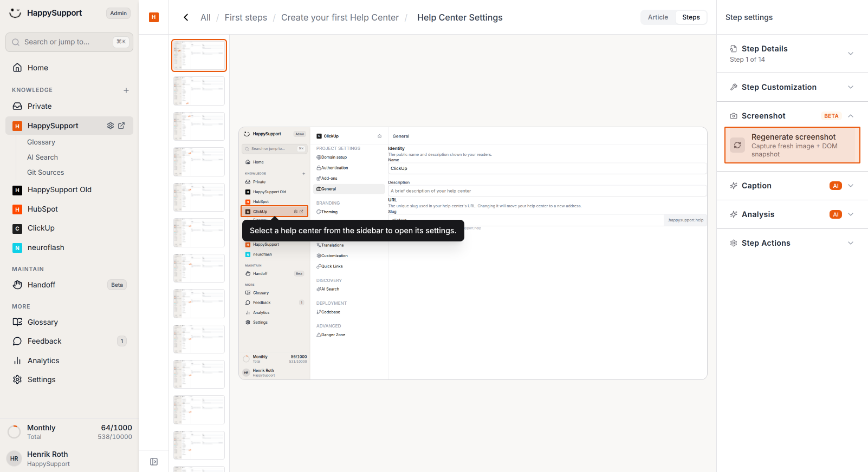Expand the Step Customization section
868x472 pixels.
point(851,87)
